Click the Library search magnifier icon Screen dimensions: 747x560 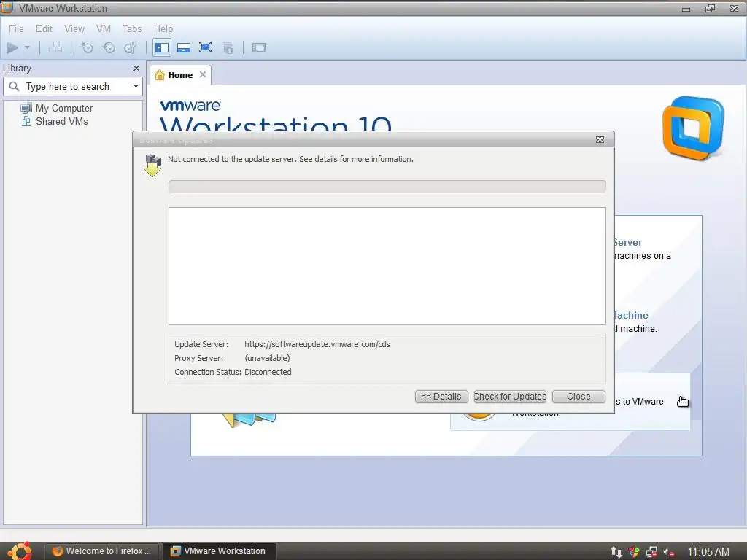[15, 86]
